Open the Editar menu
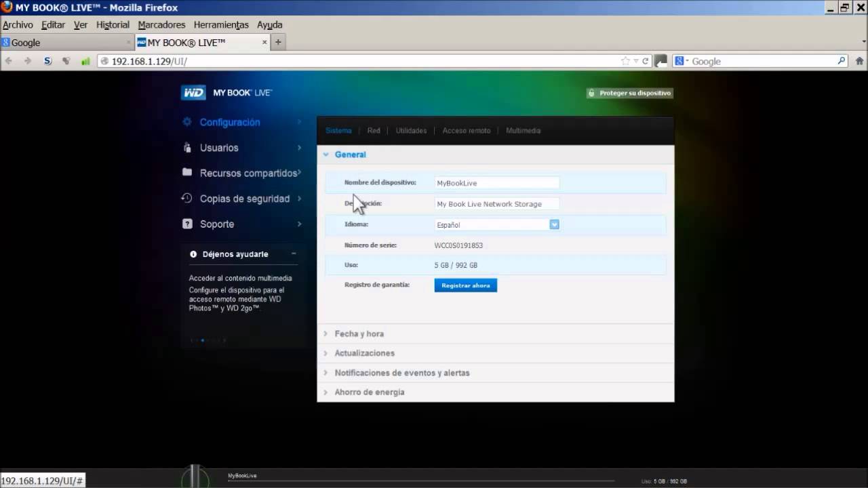 (53, 24)
